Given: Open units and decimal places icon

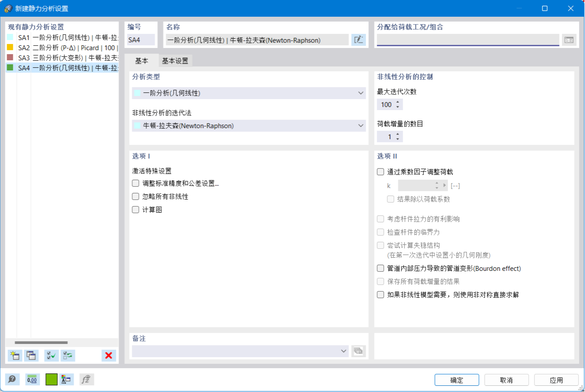Looking at the screenshot, I should tap(32, 379).
